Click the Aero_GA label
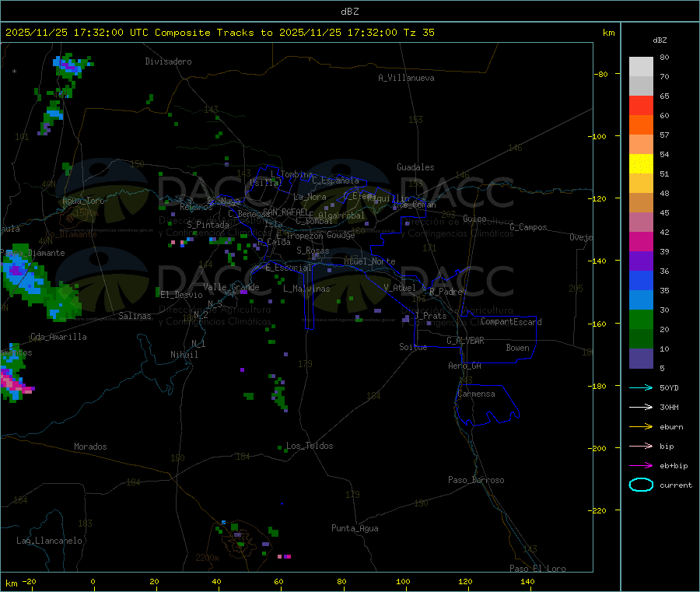Image resolution: width=700 pixels, height=592 pixels. (x=464, y=366)
